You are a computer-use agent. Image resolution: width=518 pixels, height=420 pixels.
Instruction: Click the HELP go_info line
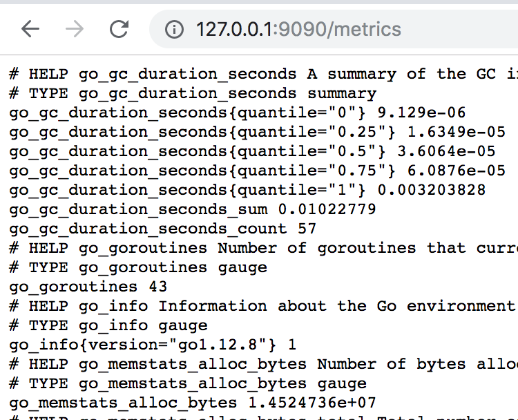point(264,306)
